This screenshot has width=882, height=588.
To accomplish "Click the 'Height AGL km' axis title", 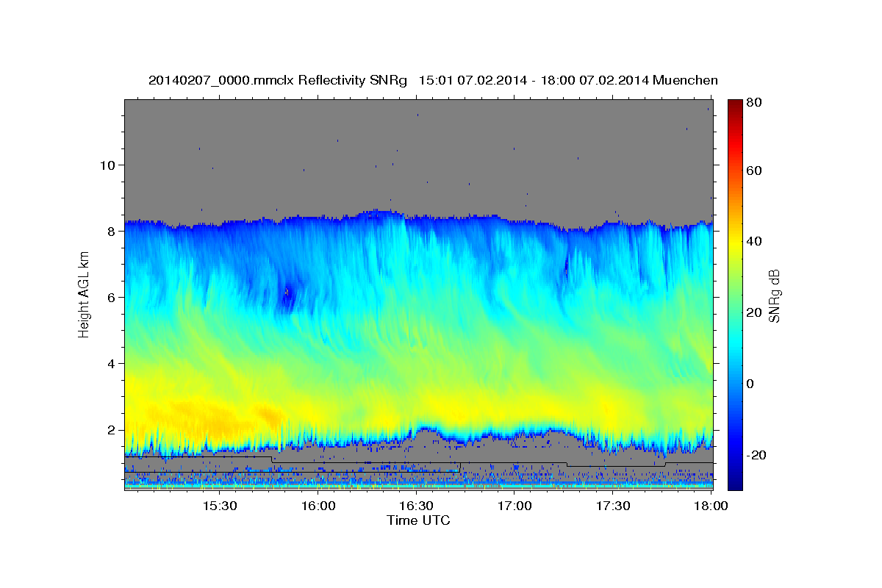I will 84,295.
